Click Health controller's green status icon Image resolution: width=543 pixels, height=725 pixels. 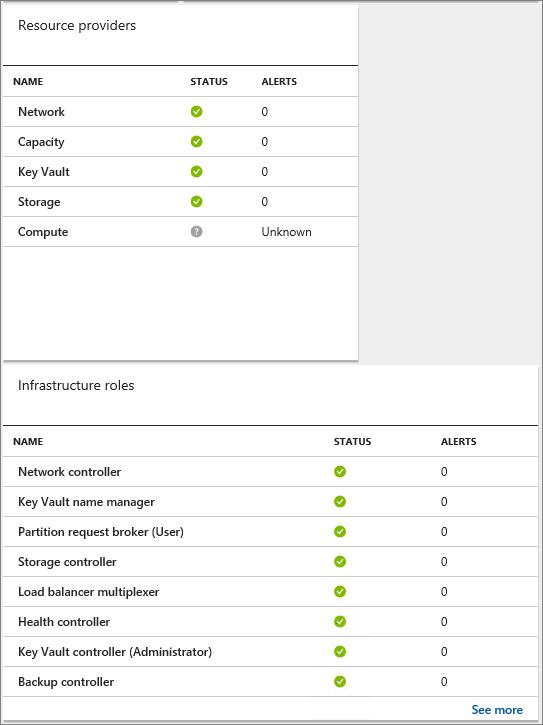pos(340,622)
